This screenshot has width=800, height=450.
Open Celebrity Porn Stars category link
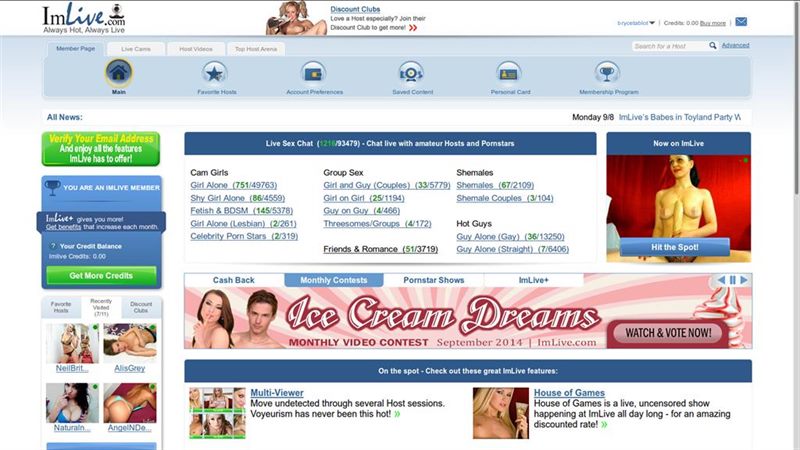coord(244,236)
